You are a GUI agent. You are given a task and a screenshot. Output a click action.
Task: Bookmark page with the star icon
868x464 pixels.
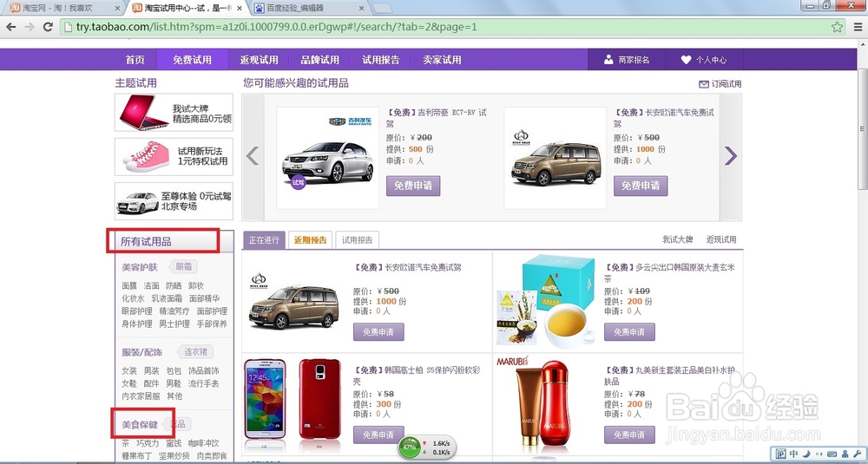click(837, 27)
